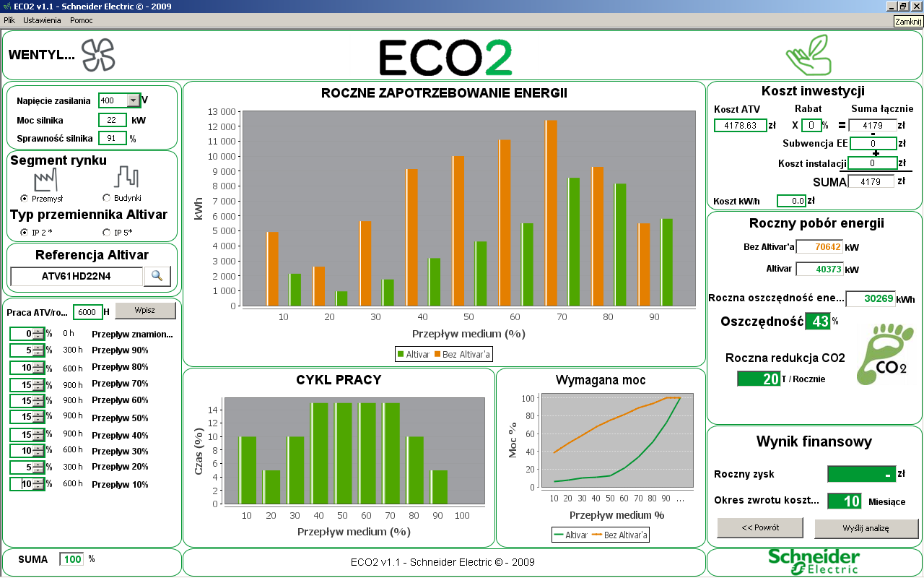
Task: Increase the Przepływ 70% spinner value
Action: point(38,381)
